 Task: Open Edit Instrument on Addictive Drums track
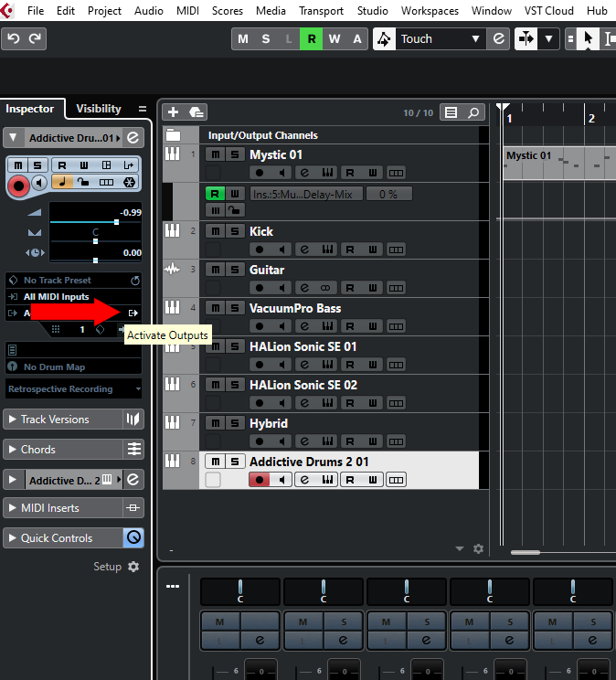327,480
